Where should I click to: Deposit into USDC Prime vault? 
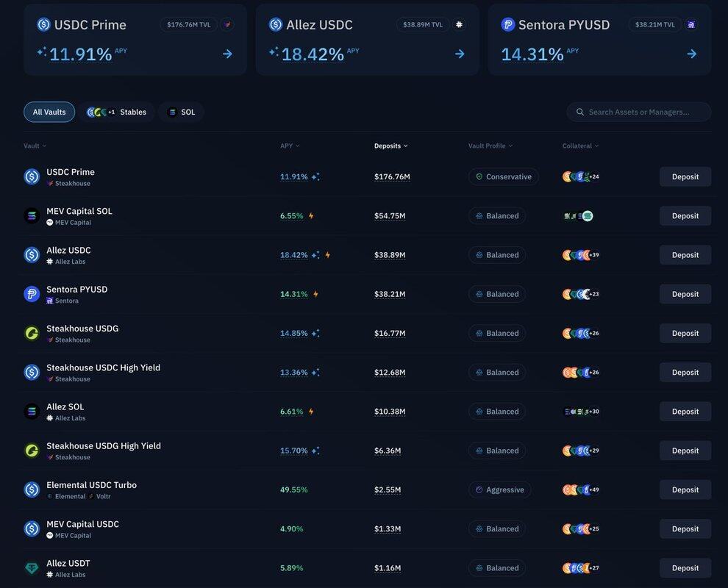[685, 177]
